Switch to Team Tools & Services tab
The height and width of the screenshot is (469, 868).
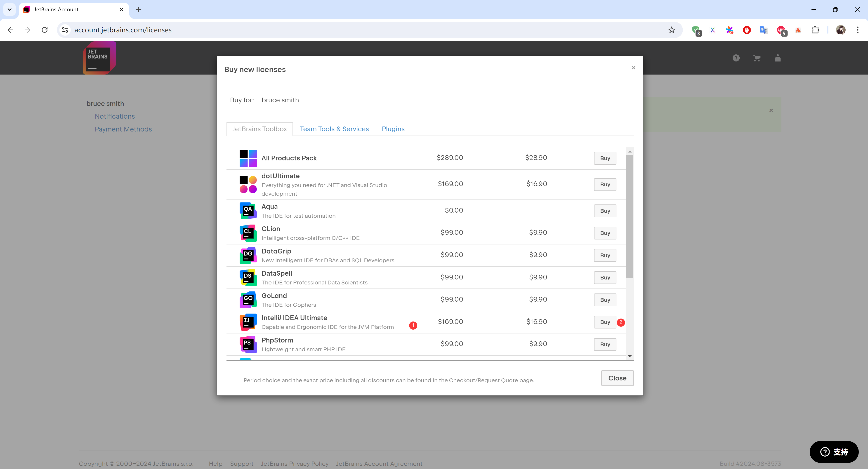[x=334, y=129]
